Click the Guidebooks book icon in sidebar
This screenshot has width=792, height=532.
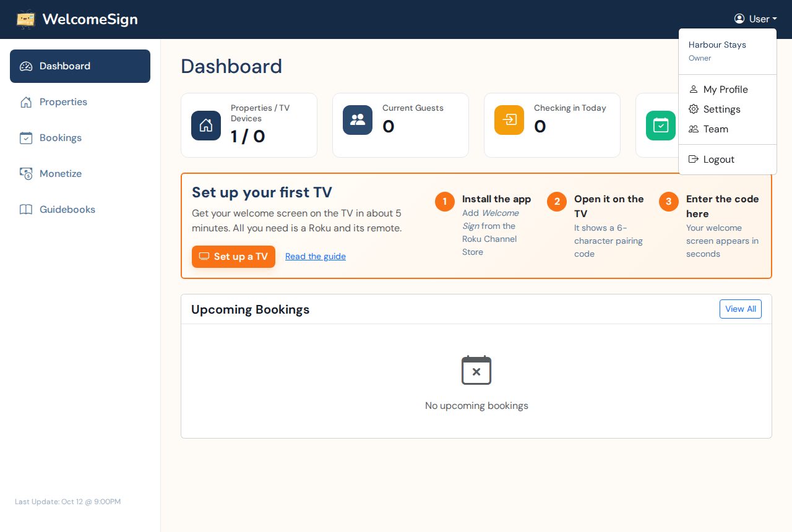26,210
